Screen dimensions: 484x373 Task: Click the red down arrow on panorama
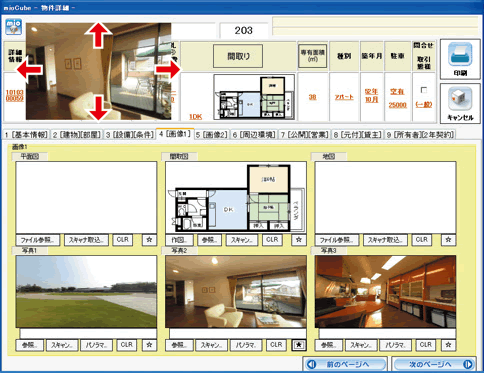point(98,107)
